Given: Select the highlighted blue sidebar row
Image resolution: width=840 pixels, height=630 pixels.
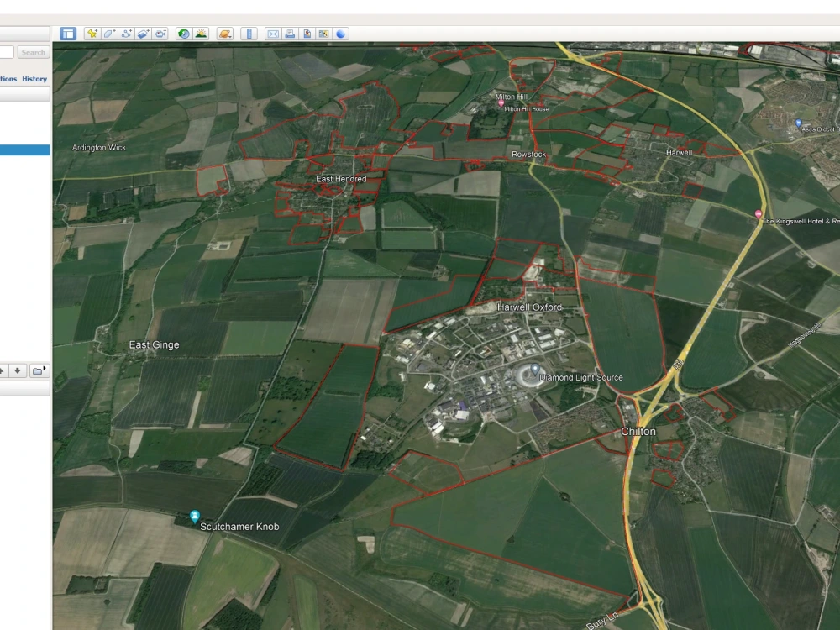Looking at the screenshot, I should click(25, 150).
